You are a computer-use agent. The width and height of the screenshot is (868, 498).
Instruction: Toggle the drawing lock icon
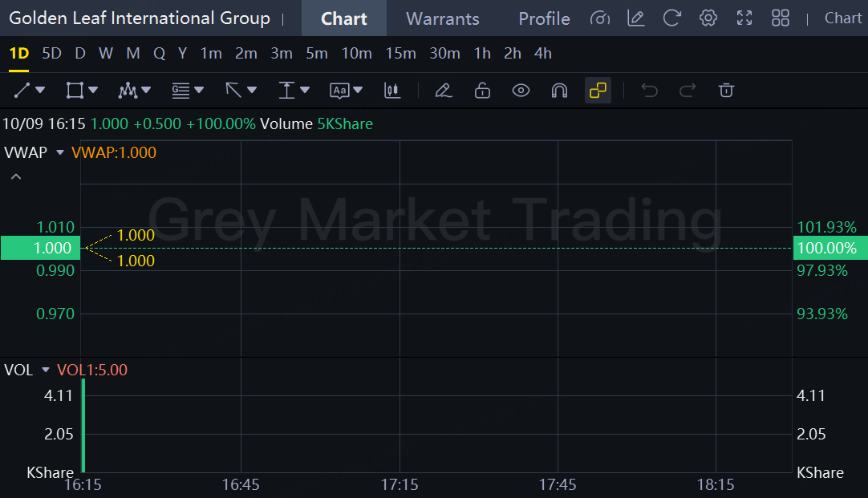tap(482, 91)
